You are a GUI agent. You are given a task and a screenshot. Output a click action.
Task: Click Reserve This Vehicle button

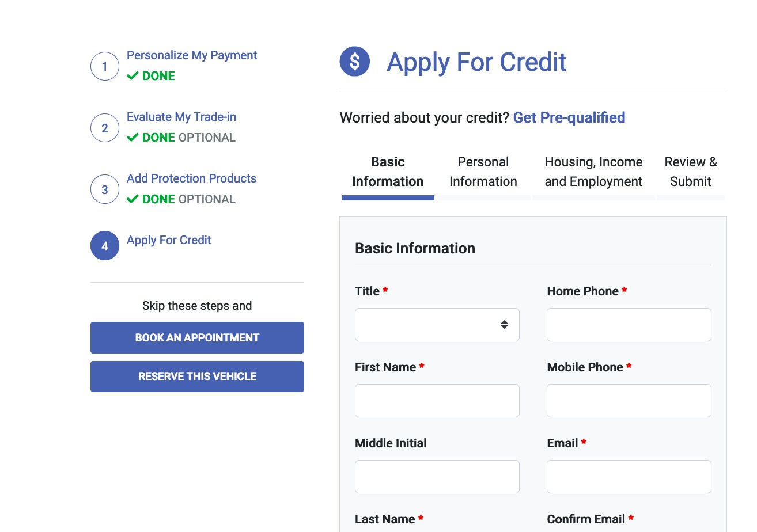coord(197,377)
